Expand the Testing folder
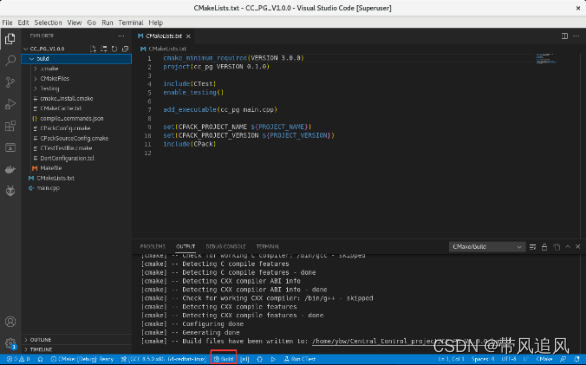This screenshot has width=586, height=365. pyautogui.click(x=76, y=89)
